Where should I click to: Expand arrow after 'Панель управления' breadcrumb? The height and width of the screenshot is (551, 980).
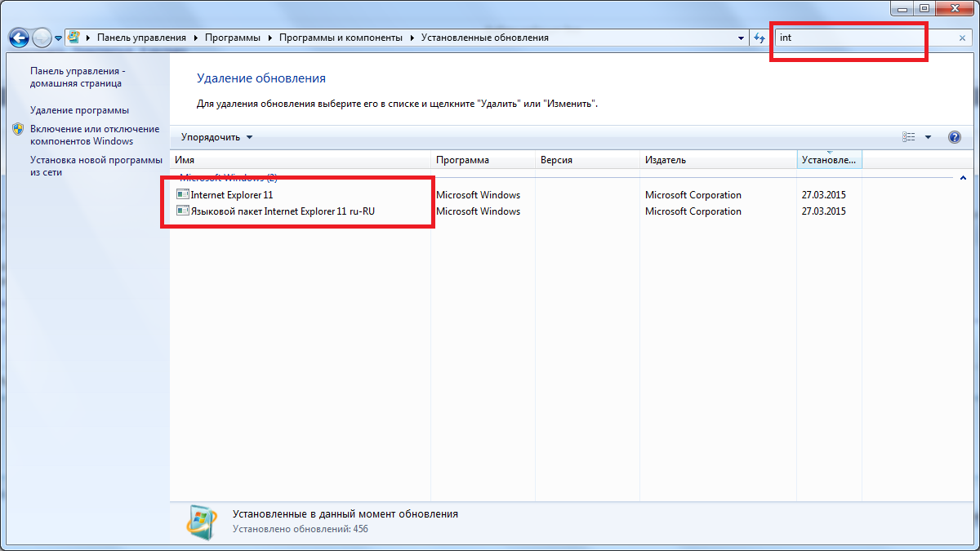click(x=196, y=38)
